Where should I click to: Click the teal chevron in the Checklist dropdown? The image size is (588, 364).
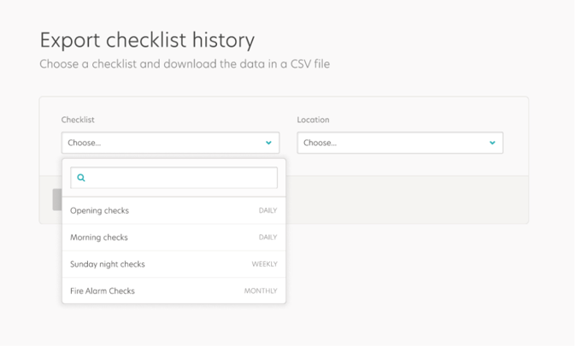(x=268, y=143)
